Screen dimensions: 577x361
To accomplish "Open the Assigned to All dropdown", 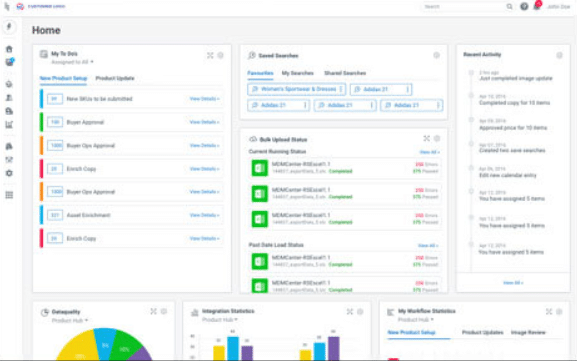I will coord(72,62).
